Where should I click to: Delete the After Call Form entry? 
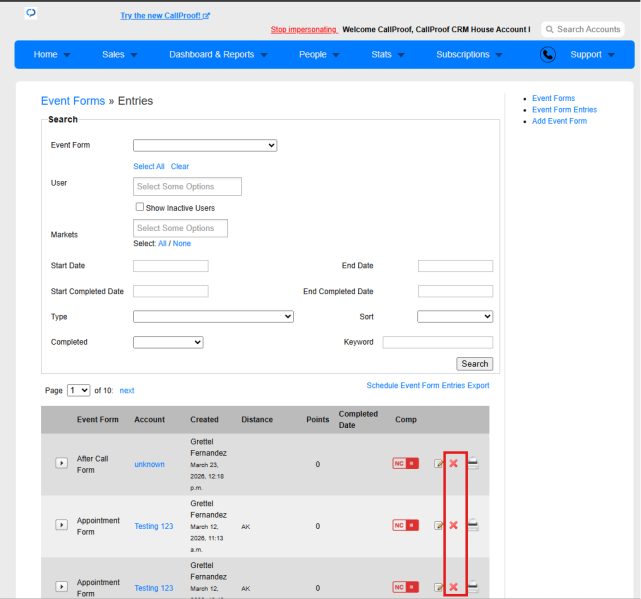[x=453, y=463]
